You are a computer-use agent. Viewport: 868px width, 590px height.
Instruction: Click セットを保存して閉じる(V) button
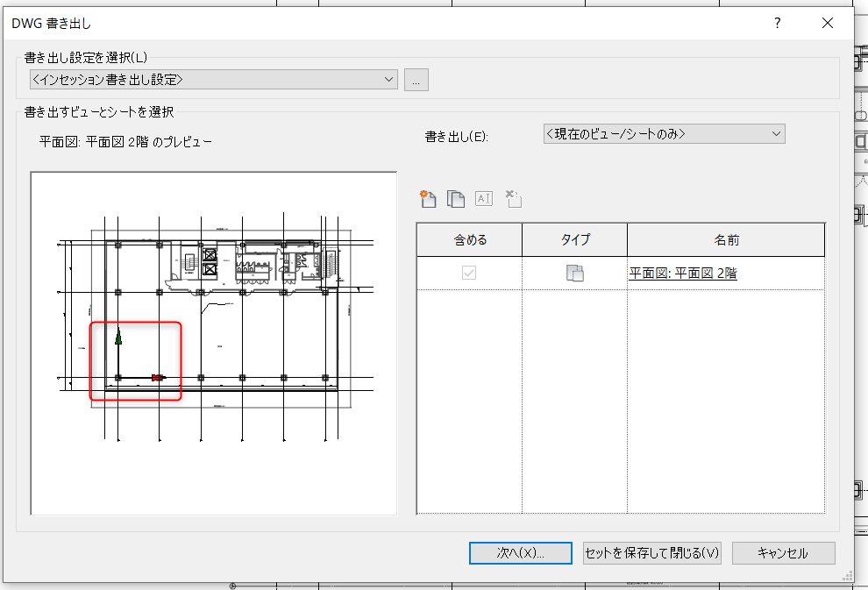(x=651, y=553)
